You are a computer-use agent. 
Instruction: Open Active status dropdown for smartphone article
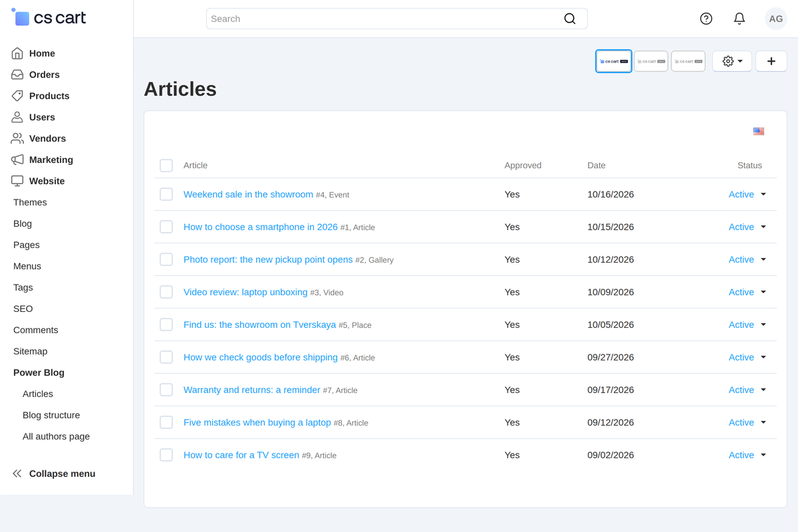[747, 227]
